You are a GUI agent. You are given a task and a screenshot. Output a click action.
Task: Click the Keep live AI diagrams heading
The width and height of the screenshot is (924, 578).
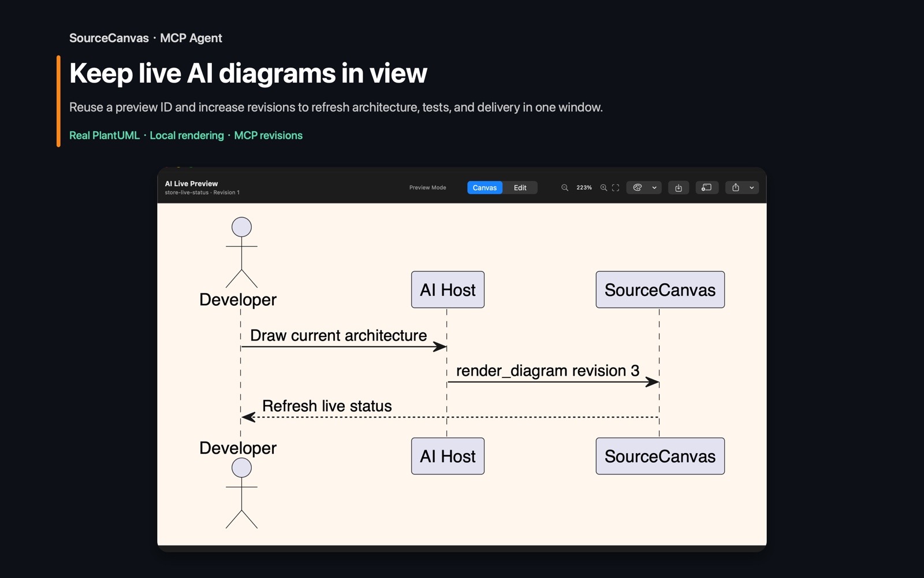248,73
